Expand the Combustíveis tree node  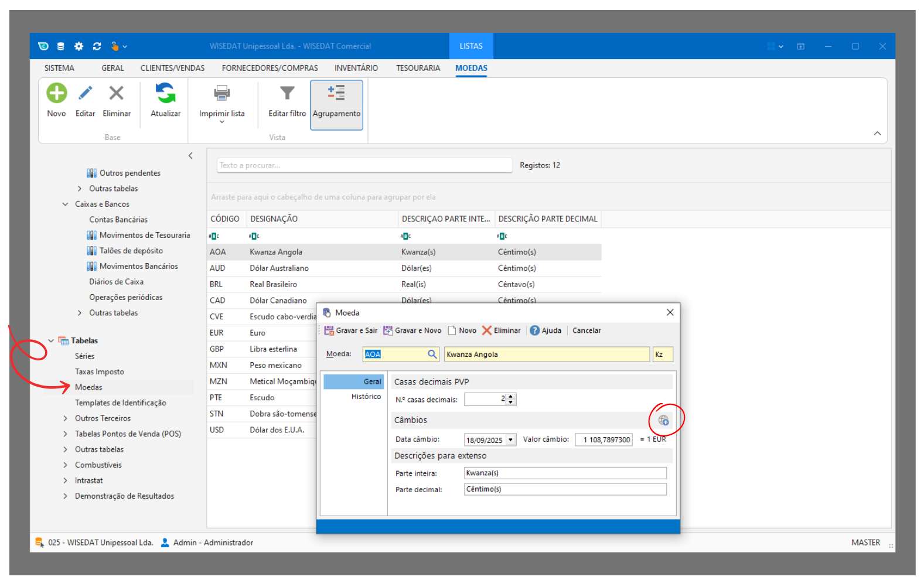point(66,465)
